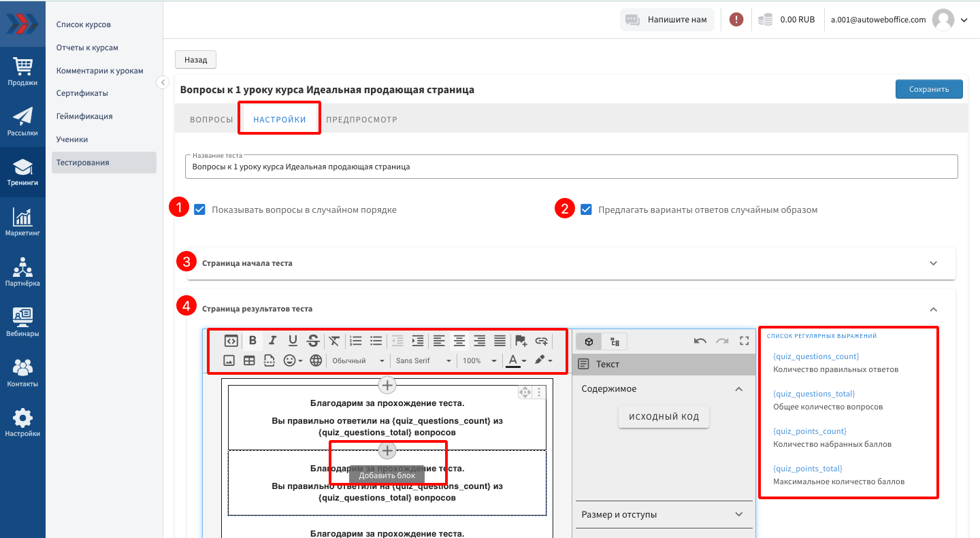Expand the test start page section

click(x=933, y=263)
